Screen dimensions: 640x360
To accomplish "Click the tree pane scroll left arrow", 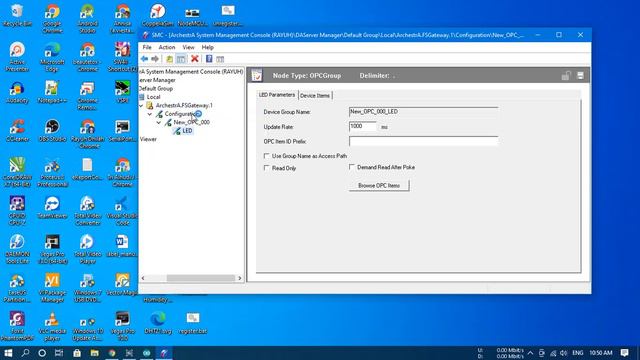I will pyautogui.click(x=143, y=278).
